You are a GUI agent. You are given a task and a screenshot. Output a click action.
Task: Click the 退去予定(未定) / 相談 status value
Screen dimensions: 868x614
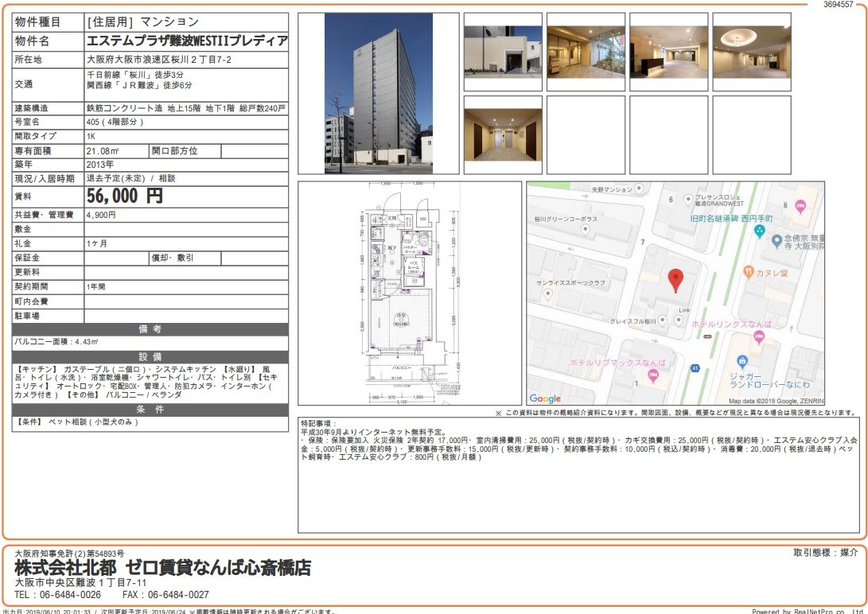pyautogui.click(x=130, y=178)
